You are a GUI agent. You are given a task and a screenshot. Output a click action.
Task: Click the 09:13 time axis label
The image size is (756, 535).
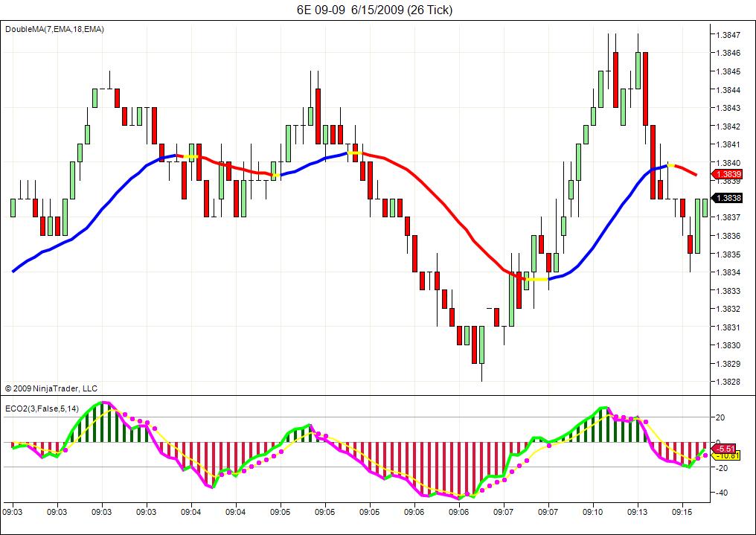(x=638, y=512)
